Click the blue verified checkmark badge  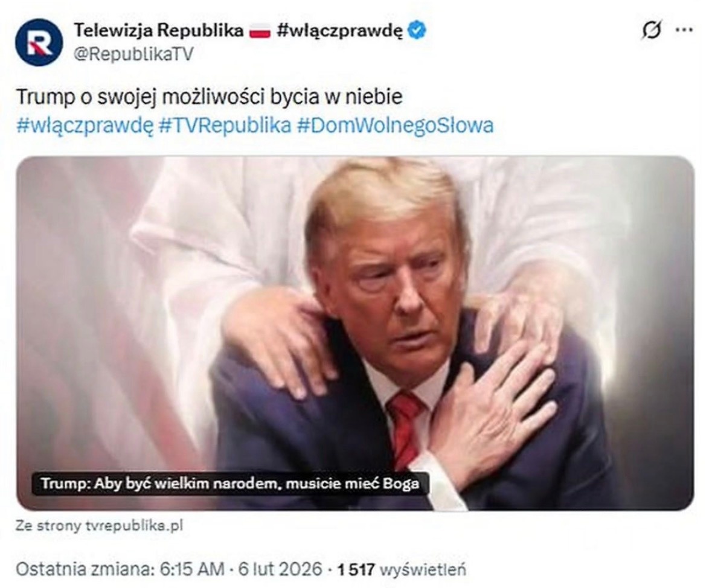pos(417,30)
